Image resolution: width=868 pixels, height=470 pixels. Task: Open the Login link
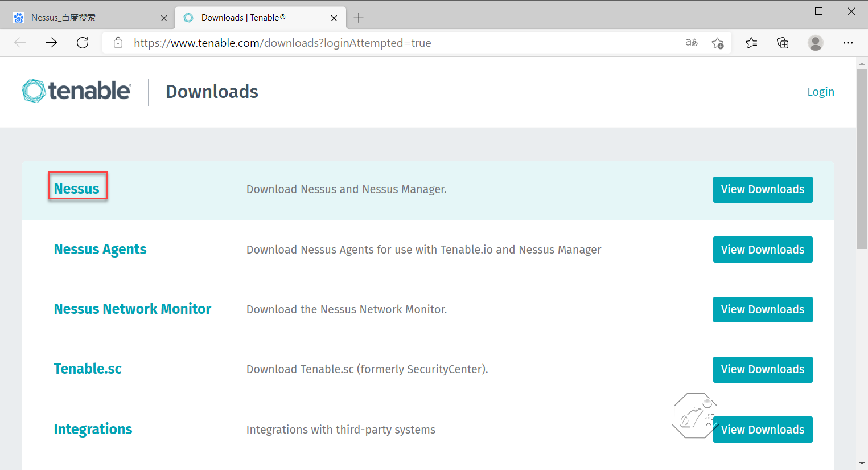[821, 92]
